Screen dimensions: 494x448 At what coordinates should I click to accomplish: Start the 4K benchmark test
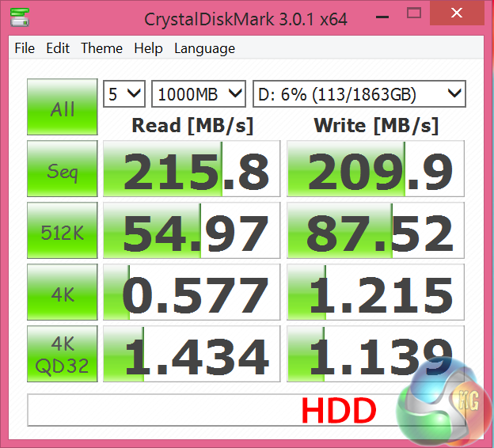click(63, 292)
